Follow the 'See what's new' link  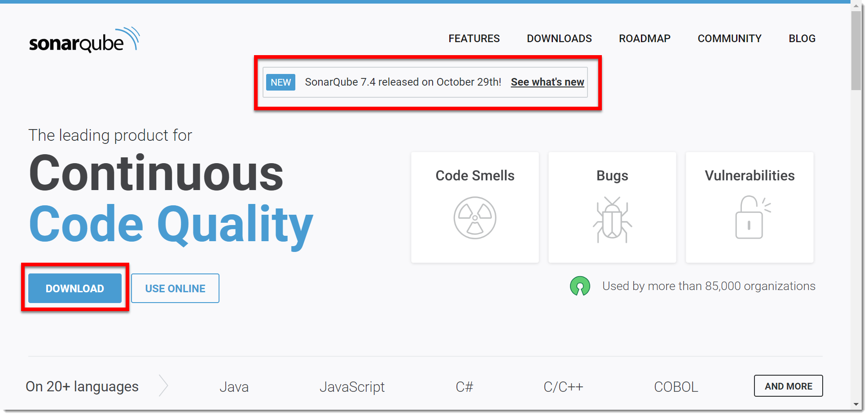pos(547,82)
